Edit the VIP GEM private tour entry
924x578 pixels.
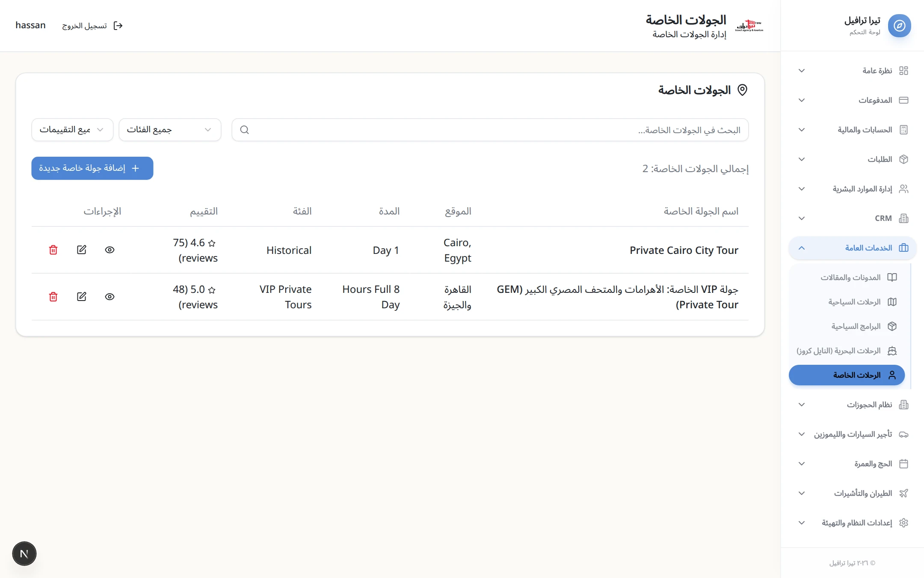81,297
